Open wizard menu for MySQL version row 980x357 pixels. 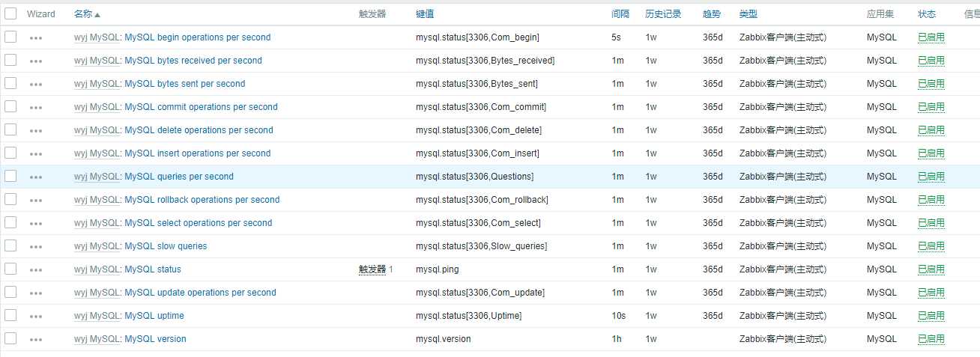36,339
